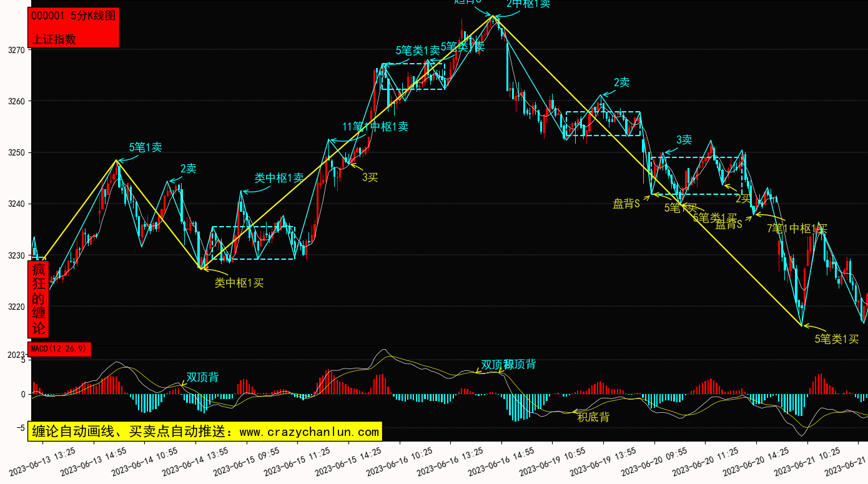Click the 2买 buy point annotation

(x=743, y=199)
